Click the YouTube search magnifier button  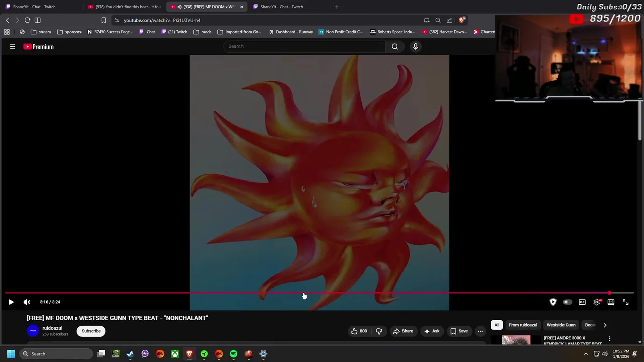point(395,46)
